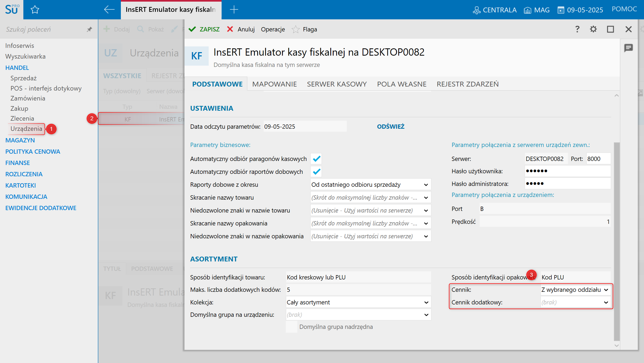Viewport: 644px width, 363px height.
Task: Open the notes comment icon
Action: tap(628, 48)
